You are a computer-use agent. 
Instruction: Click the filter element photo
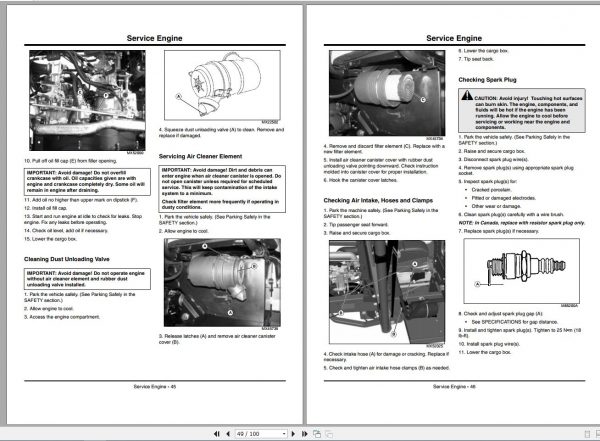387,93
